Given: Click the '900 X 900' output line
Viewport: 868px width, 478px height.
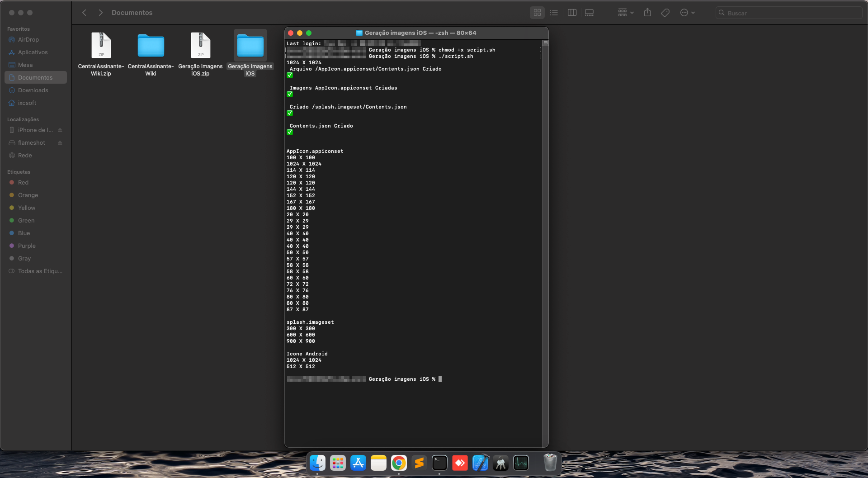Looking at the screenshot, I should [301, 341].
